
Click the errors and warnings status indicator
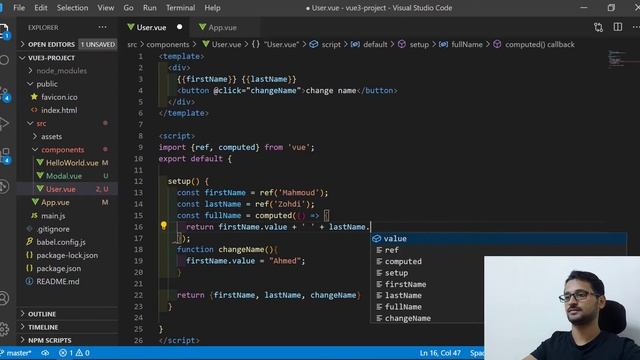[x=74, y=353]
